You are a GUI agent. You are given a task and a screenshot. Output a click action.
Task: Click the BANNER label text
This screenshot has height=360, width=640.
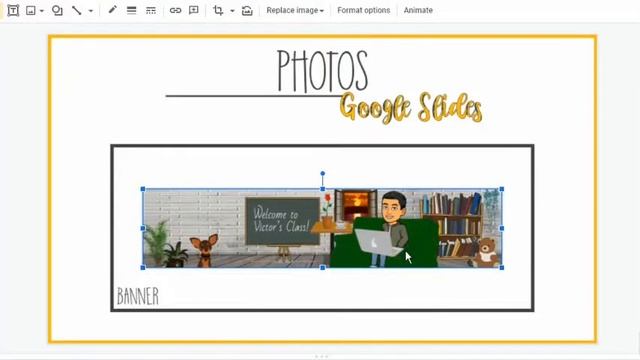(138, 296)
